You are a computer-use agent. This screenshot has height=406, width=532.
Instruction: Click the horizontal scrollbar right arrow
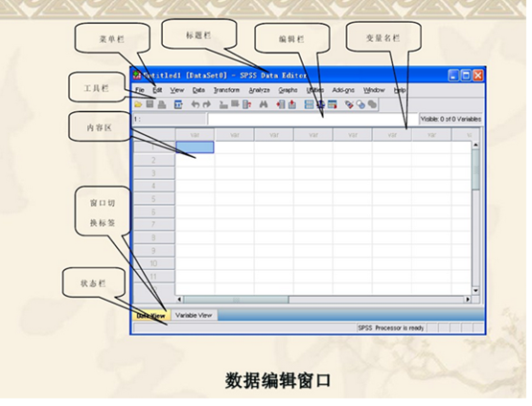[468, 300]
